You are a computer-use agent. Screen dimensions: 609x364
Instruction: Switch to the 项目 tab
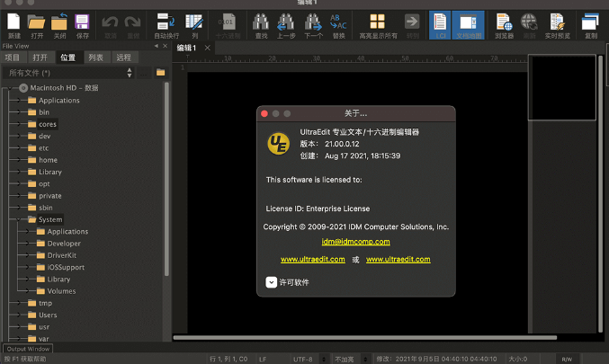point(13,58)
